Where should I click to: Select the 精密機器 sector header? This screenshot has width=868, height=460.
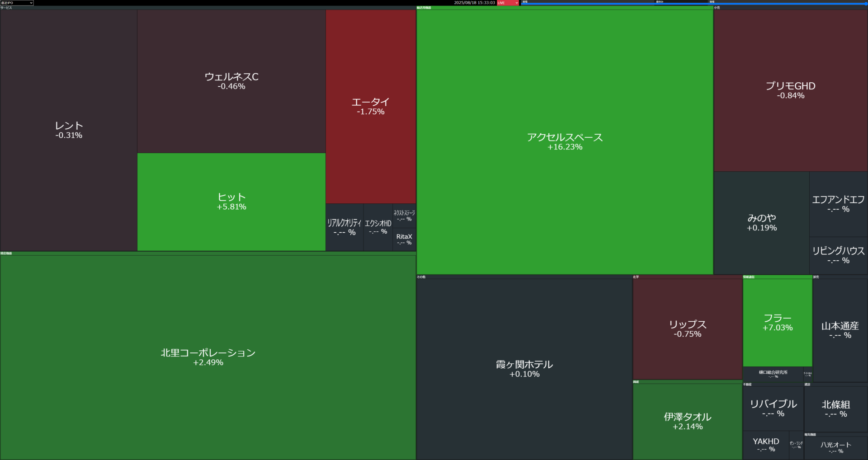click(x=208, y=253)
